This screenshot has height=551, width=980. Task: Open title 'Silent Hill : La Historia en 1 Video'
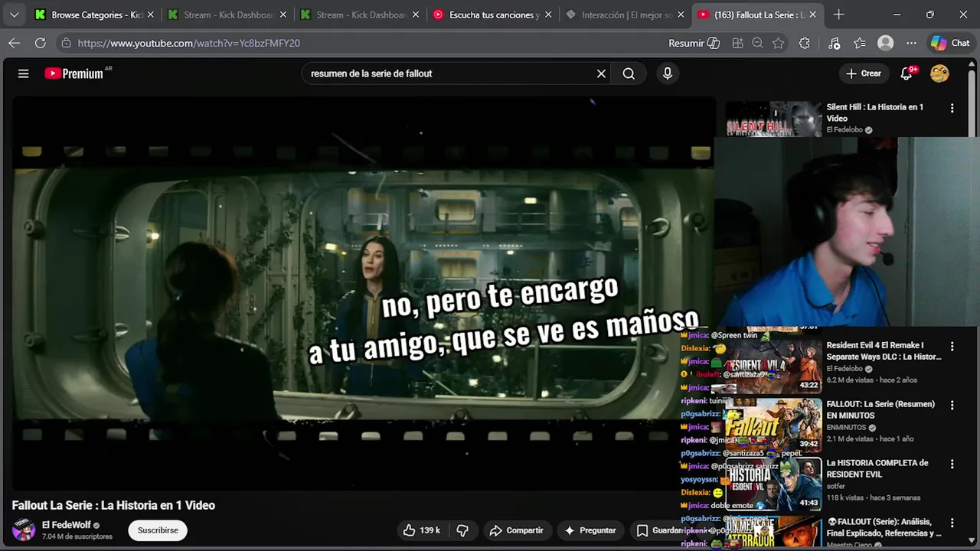[875, 112]
